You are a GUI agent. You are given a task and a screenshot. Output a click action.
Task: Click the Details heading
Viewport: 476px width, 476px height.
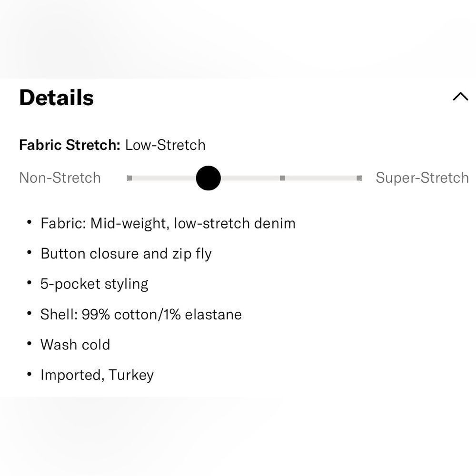click(56, 98)
